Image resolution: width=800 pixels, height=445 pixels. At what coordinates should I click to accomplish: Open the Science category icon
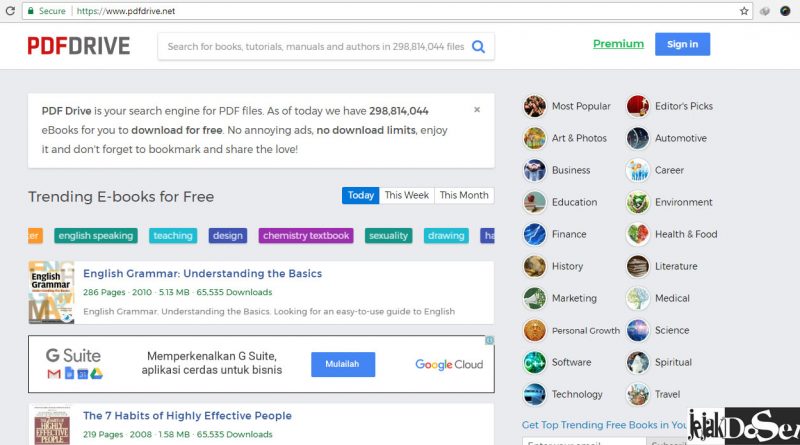(638, 331)
